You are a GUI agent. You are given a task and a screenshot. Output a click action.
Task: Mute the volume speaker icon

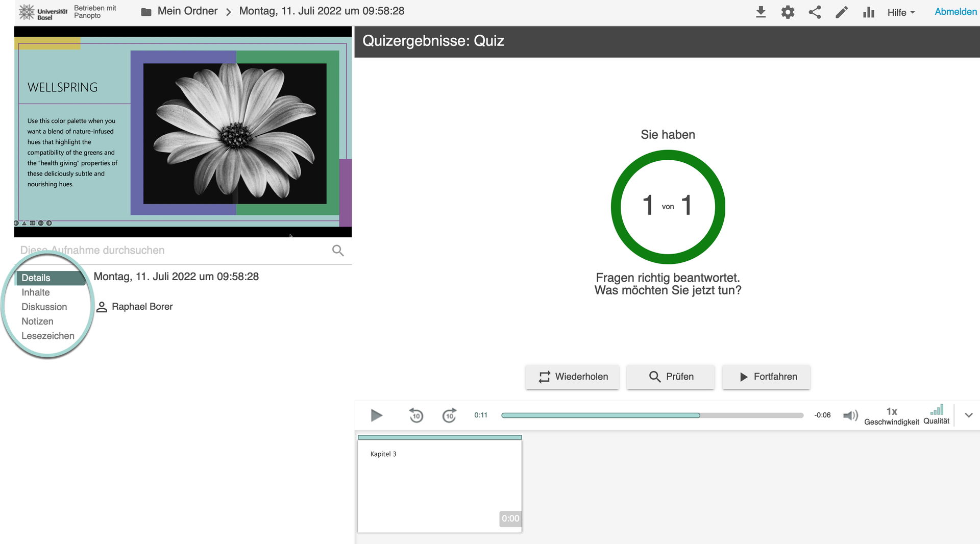[850, 415]
